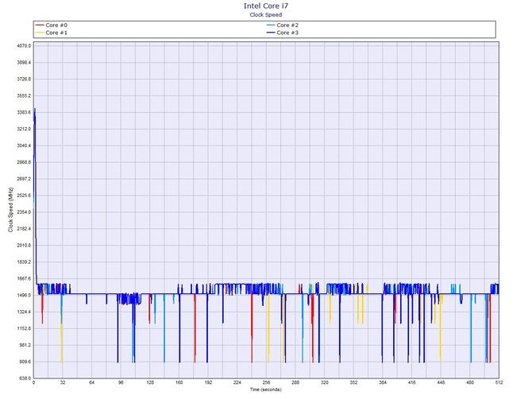Click the 96 tick on time axis
Image resolution: width=532 pixels, height=399 pixels.
pos(121,382)
